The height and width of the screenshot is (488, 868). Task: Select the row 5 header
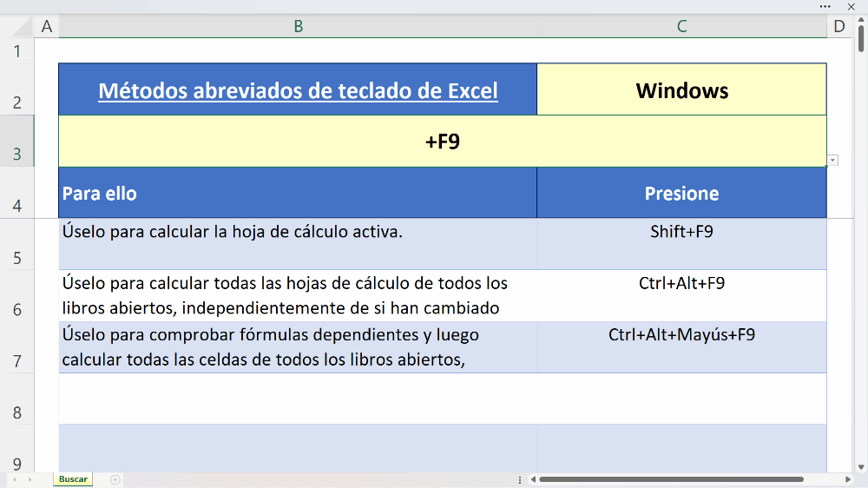[17, 244]
